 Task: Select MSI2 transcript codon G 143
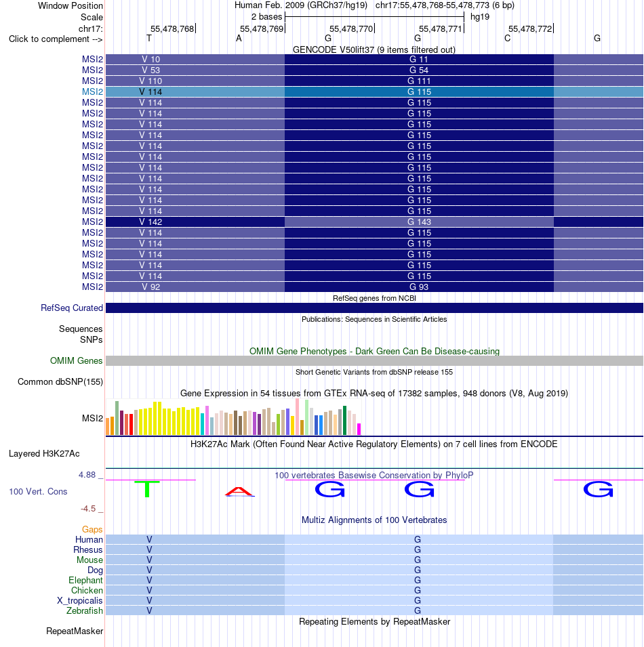419,222
